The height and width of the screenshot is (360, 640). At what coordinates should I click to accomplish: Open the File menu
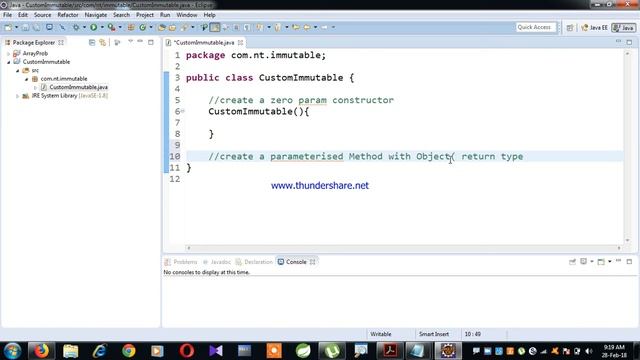tap(7, 15)
